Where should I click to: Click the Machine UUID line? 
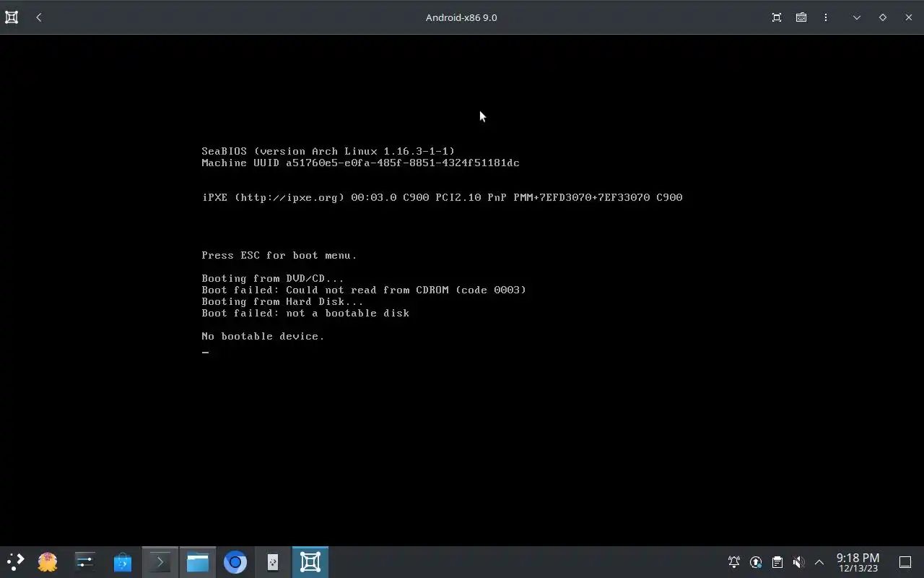tap(360, 163)
